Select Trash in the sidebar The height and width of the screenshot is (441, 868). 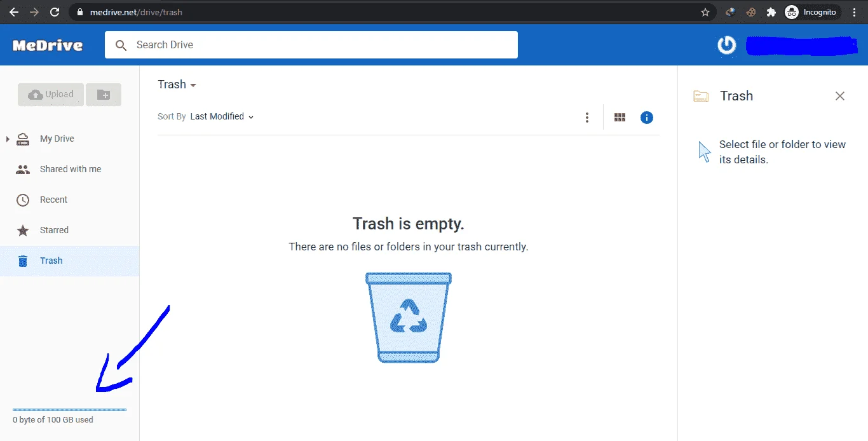(x=69, y=261)
